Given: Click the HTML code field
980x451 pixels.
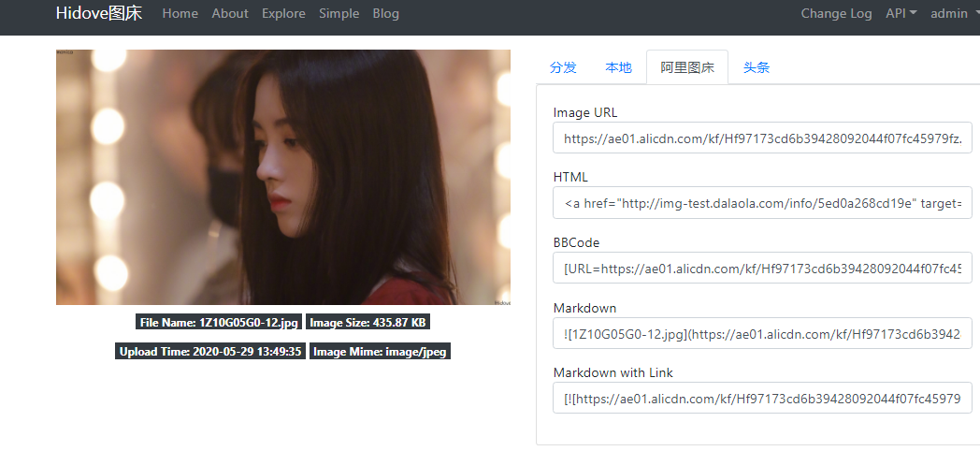Looking at the screenshot, I should coord(762,203).
